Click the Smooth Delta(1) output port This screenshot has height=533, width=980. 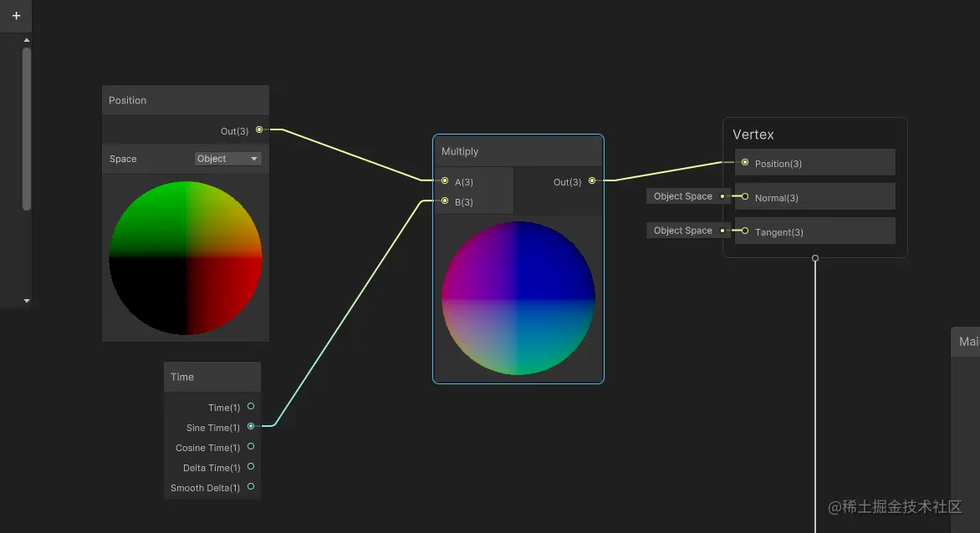pyautogui.click(x=251, y=486)
